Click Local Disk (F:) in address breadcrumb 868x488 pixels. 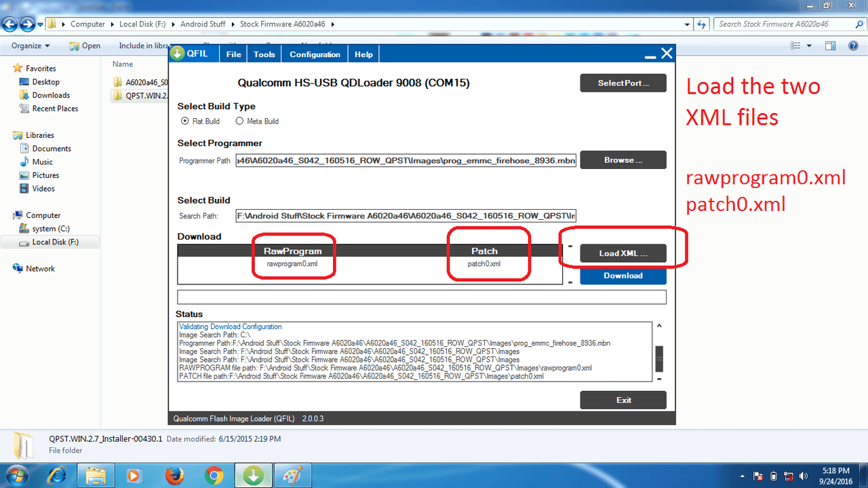[x=142, y=24]
